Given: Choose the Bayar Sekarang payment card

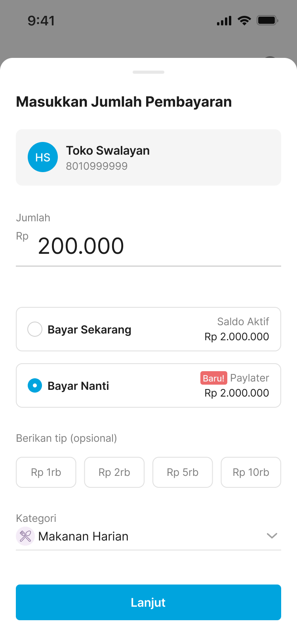Looking at the screenshot, I should click(x=148, y=329).
